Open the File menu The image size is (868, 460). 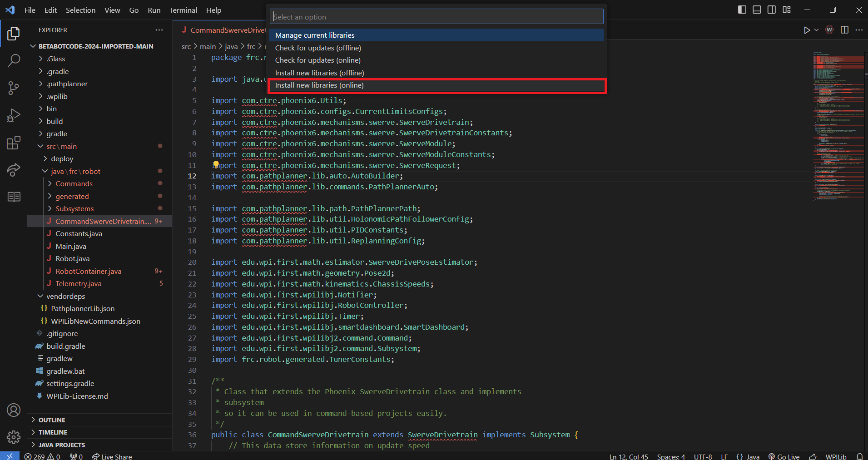point(30,10)
